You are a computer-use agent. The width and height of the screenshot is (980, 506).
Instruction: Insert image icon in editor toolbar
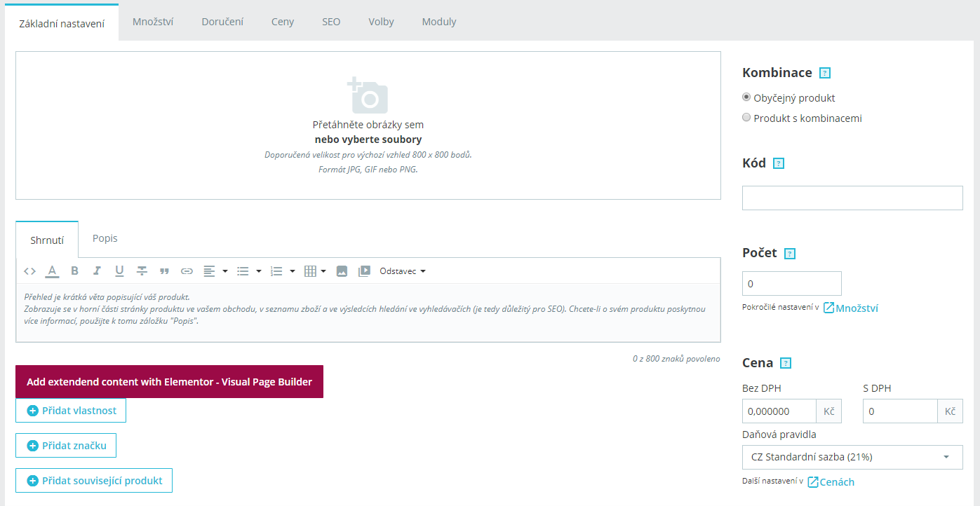(342, 271)
